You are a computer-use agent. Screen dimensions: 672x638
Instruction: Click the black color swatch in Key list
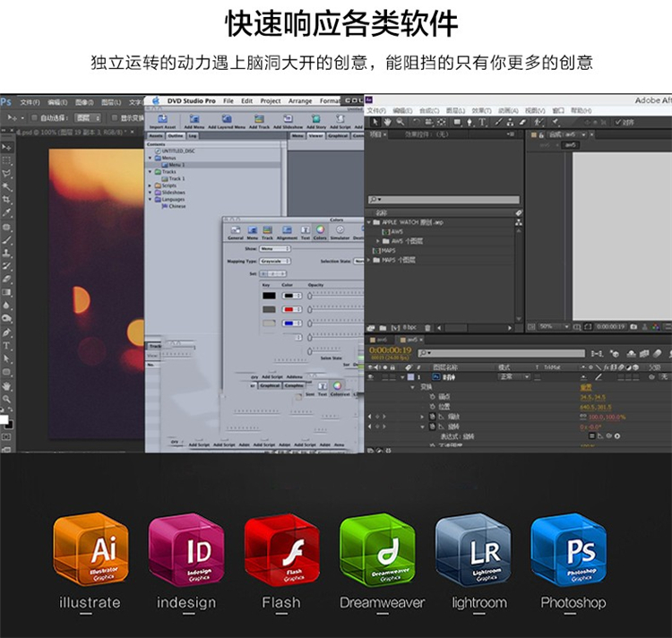pos(269,295)
